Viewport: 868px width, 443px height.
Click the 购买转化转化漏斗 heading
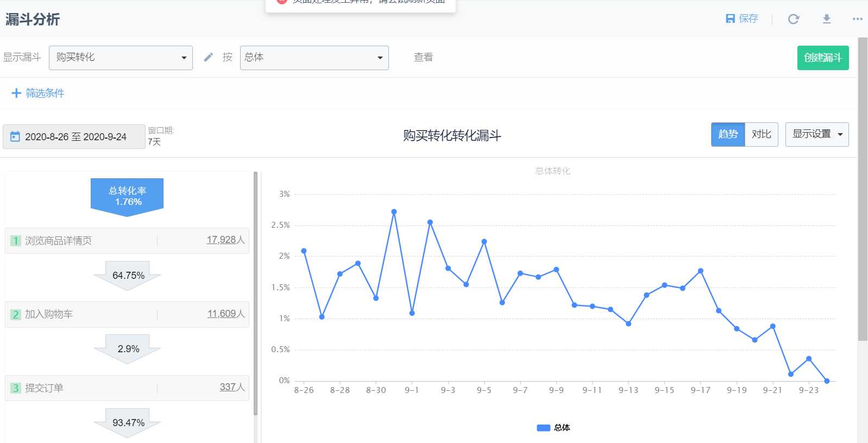[x=452, y=135]
